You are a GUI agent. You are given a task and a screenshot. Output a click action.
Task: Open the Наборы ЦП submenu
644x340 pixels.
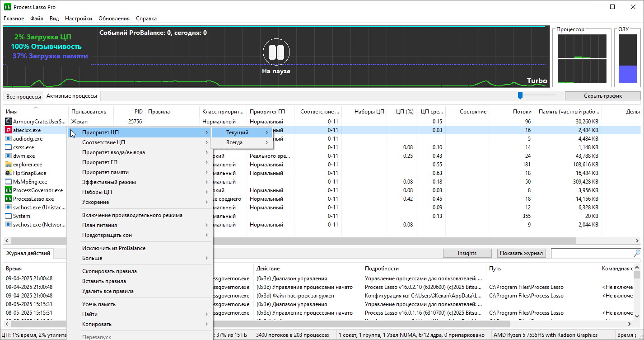[x=140, y=192]
